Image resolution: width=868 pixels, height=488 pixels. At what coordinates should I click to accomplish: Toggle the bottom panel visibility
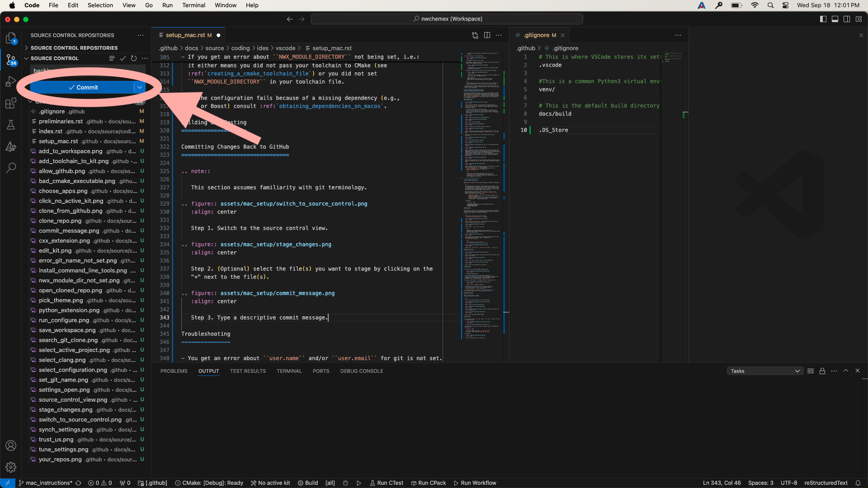[x=835, y=19]
